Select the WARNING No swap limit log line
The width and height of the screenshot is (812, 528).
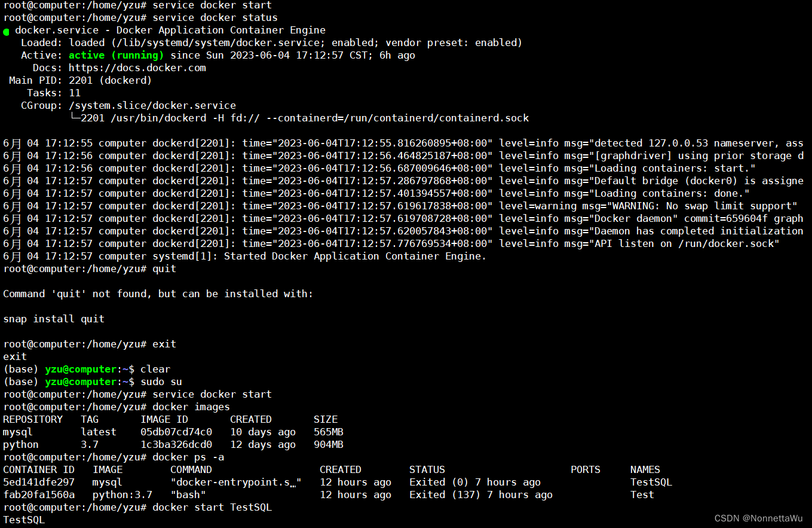682,206
